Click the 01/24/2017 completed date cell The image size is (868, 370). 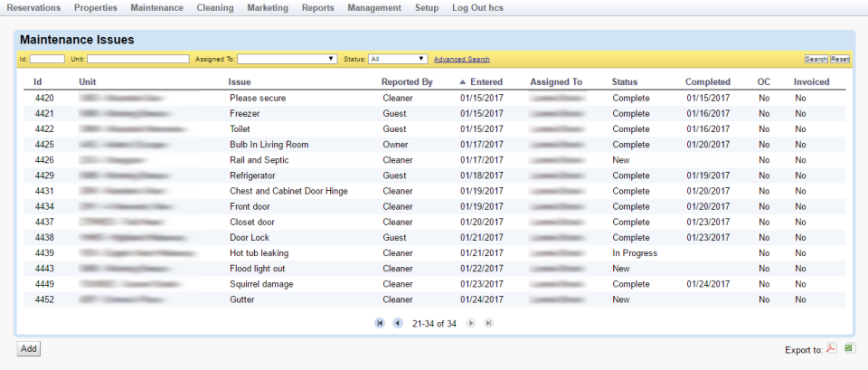click(709, 284)
